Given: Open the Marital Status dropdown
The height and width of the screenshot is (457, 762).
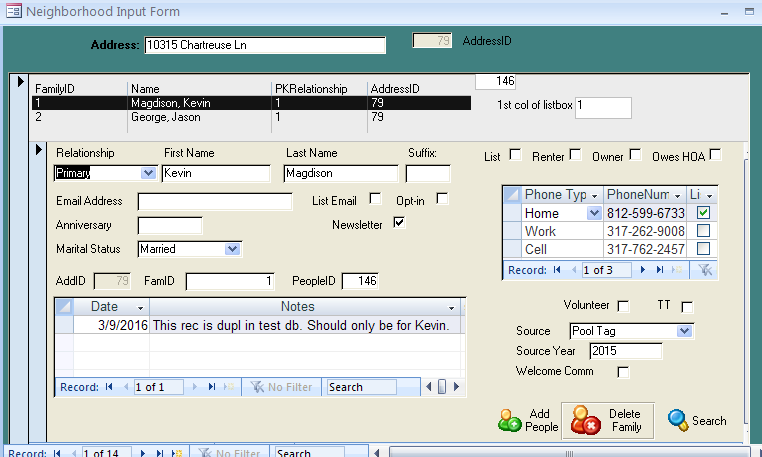Looking at the screenshot, I should click(x=232, y=249).
